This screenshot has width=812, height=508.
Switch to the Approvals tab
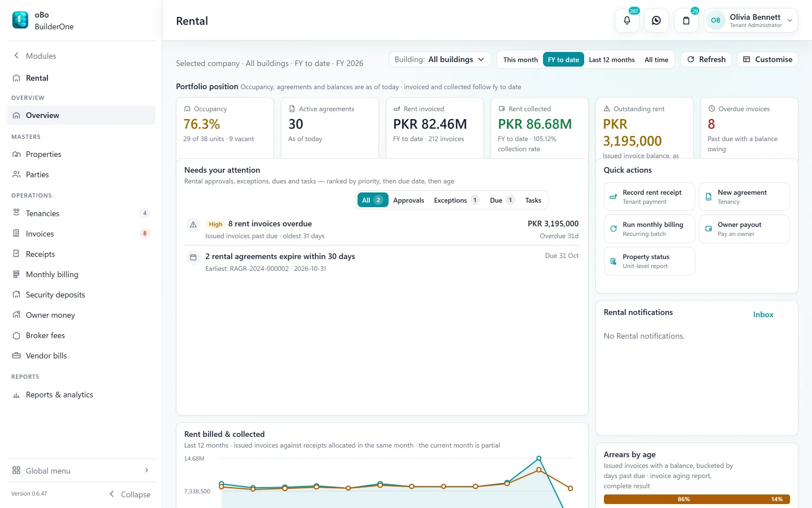pyautogui.click(x=409, y=200)
